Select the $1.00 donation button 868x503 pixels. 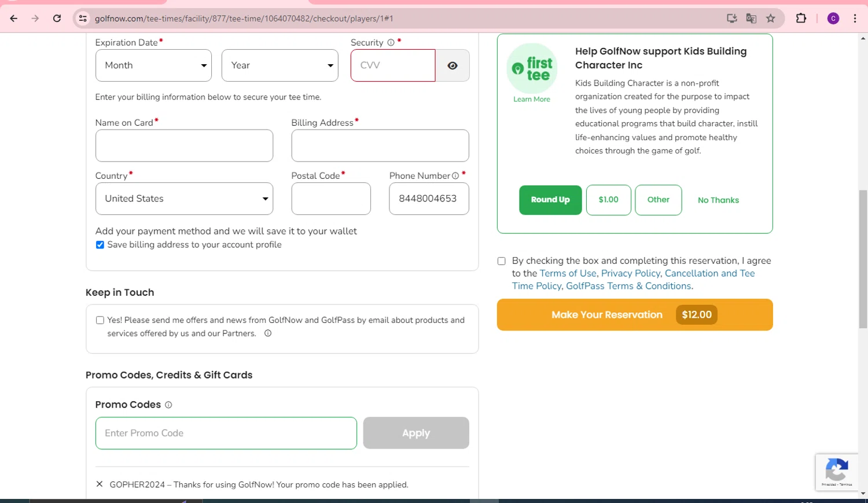609,200
